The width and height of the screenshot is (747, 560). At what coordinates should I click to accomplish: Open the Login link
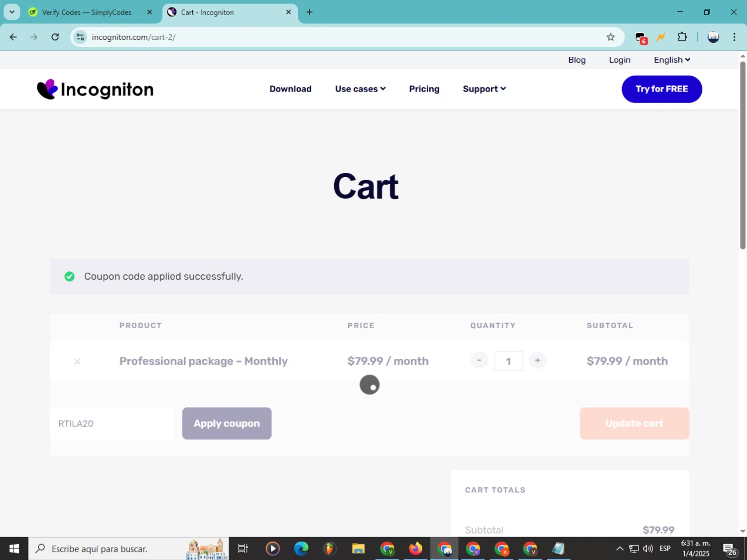pos(620,60)
